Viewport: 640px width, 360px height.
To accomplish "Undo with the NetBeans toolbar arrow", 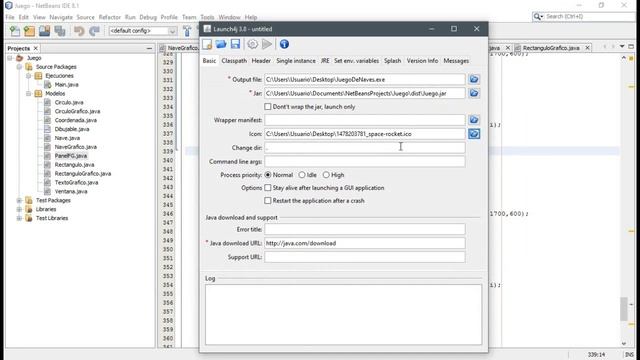I will click(79, 31).
